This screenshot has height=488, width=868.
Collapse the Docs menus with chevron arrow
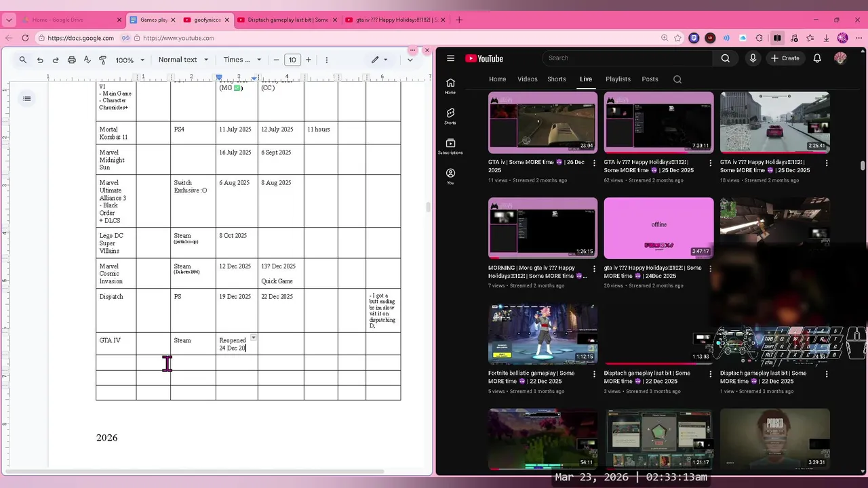(x=410, y=60)
